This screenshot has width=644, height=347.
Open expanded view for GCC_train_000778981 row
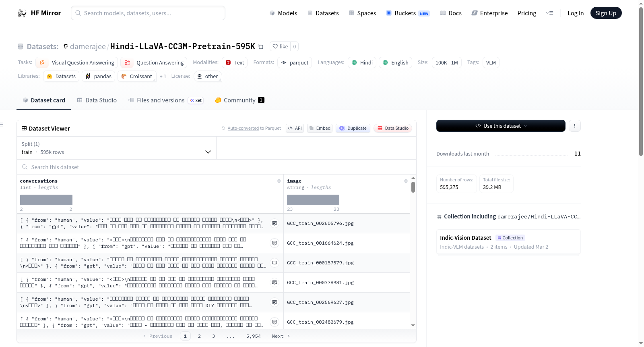pos(275,283)
